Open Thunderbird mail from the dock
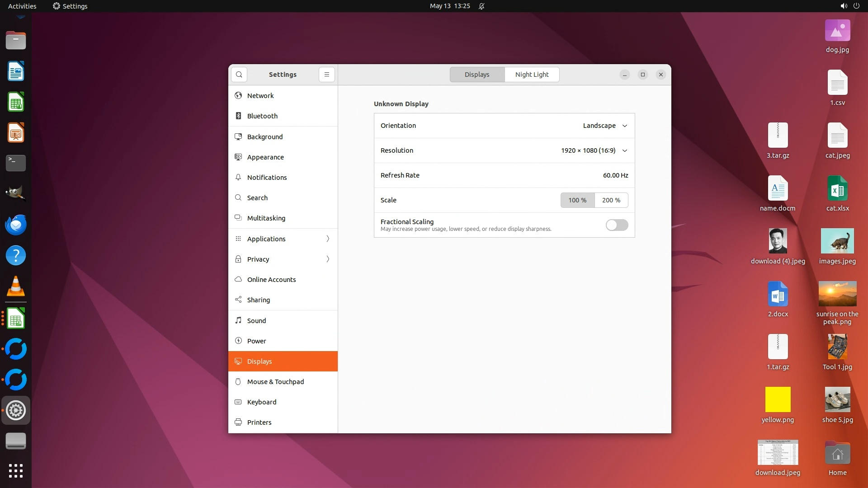 (16, 225)
